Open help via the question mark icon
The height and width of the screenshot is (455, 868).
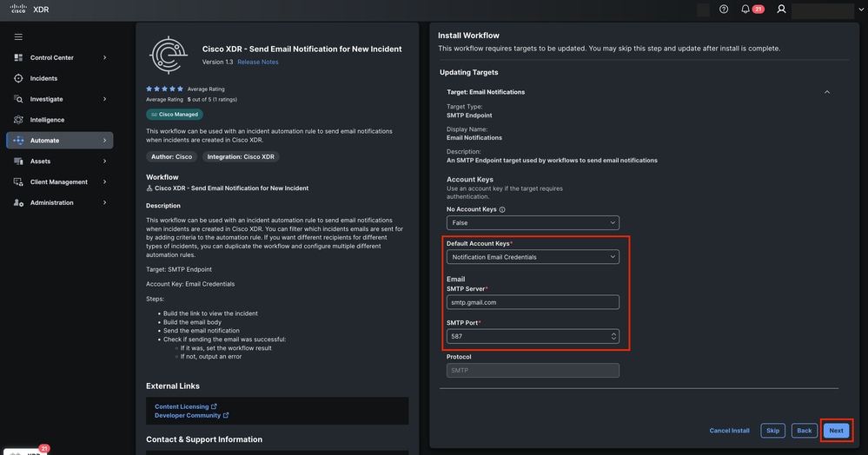tap(724, 9)
